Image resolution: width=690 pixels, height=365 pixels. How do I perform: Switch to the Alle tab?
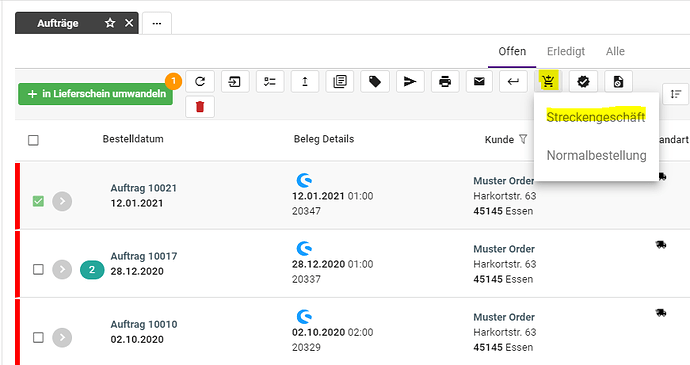615,52
